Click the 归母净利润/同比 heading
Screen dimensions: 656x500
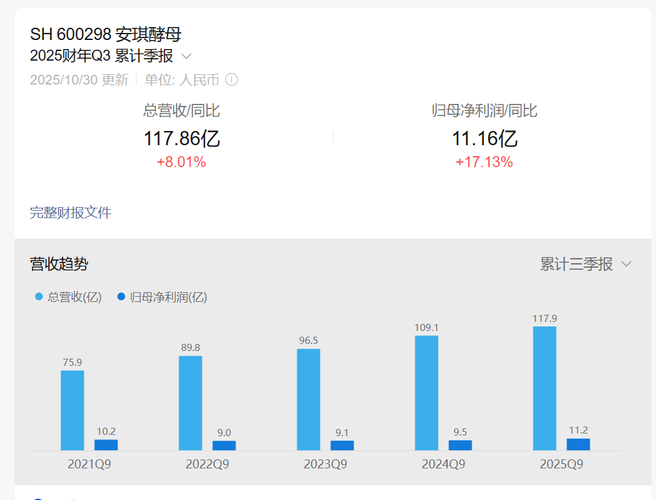click(484, 111)
